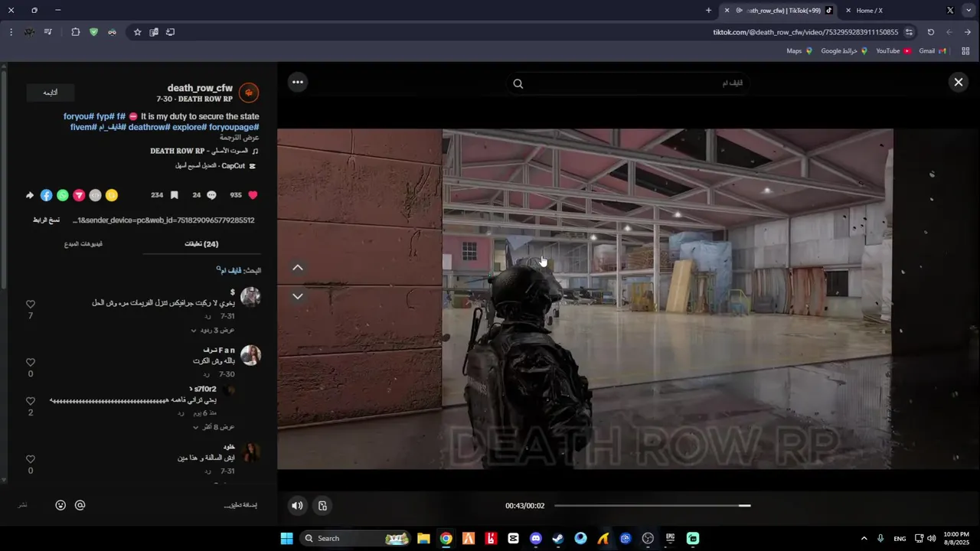This screenshot has height=551, width=980.
Task: Open the YouTube bookmark
Action: [893, 51]
